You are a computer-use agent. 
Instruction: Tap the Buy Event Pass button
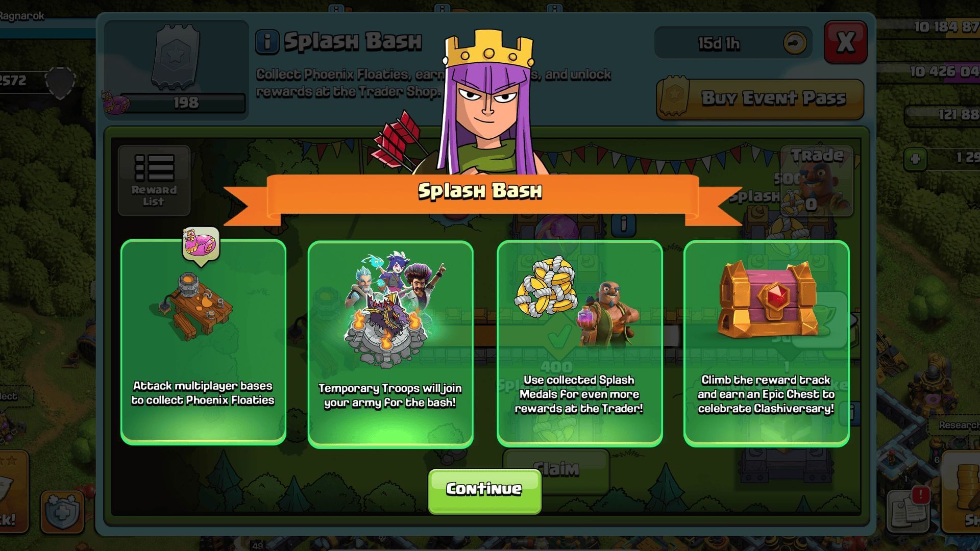click(760, 98)
